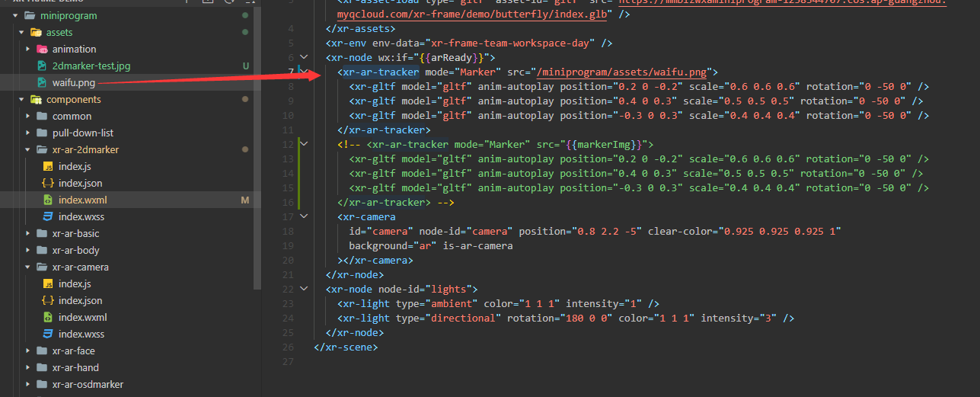Click the file explorer vertical scrollbar
The image size is (980, 397).
coord(257,149)
